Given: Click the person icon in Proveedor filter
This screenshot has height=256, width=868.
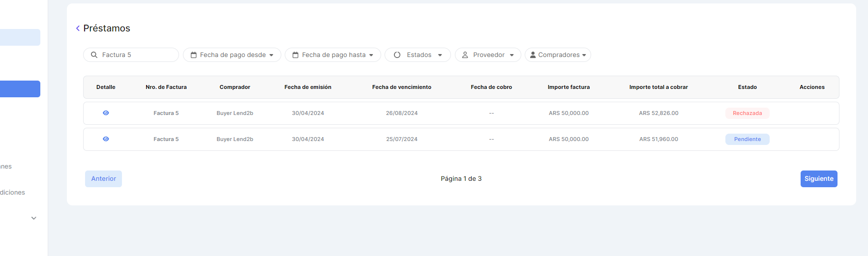Looking at the screenshot, I should pyautogui.click(x=465, y=55).
